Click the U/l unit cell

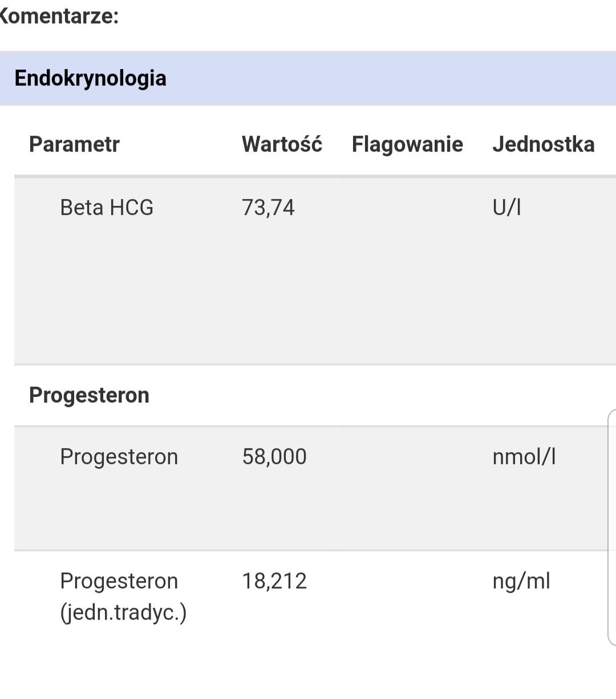tap(506, 208)
